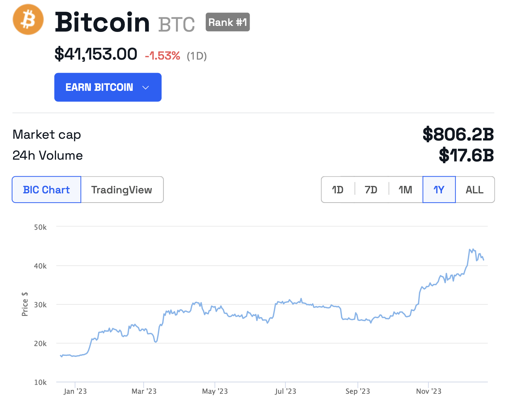Click the Bitcoin heading title
The width and height of the screenshot is (532, 408).
coord(102,22)
